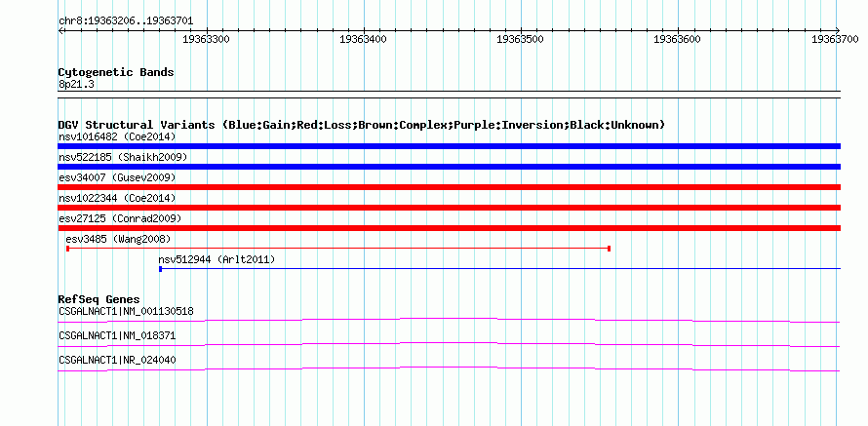Open variant label nsv1016482 (Coe2014)
Screen dimensions: 868x426
[x=117, y=136]
